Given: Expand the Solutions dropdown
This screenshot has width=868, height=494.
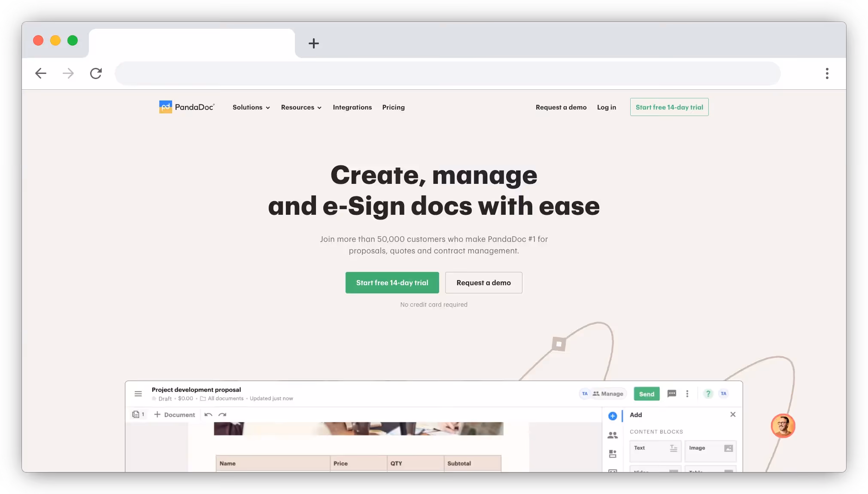Looking at the screenshot, I should pyautogui.click(x=251, y=107).
